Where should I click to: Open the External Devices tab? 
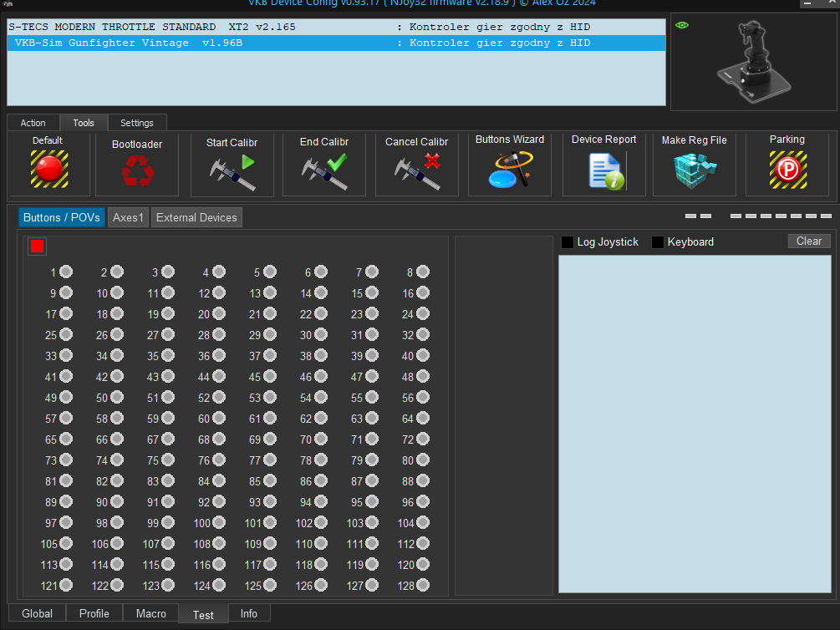[x=196, y=217]
